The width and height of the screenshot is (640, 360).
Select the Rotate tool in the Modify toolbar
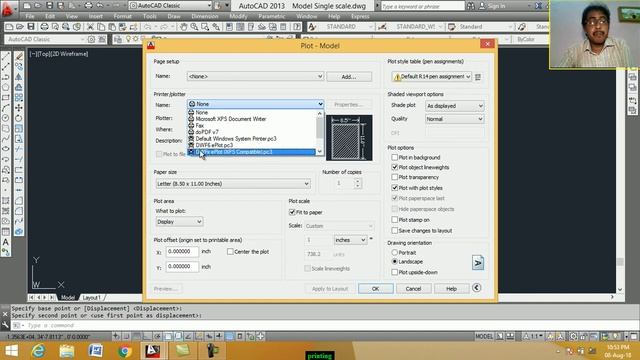point(19,118)
